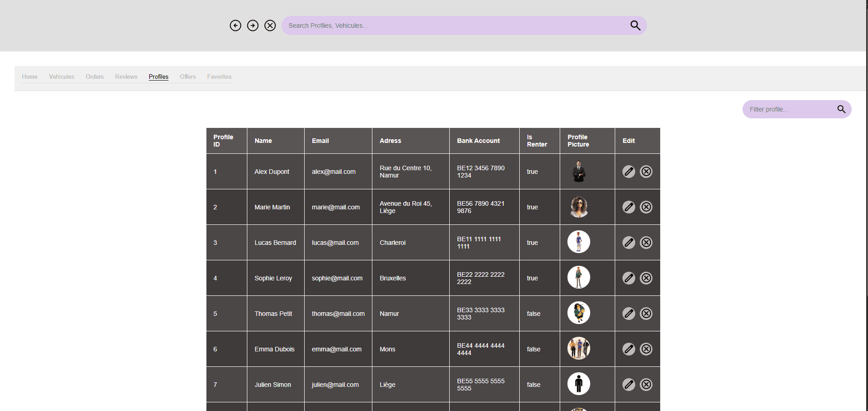Delete Emma Dubois's profile with the X icon
Screen dimensions: 868x411
tap(646, 349)
